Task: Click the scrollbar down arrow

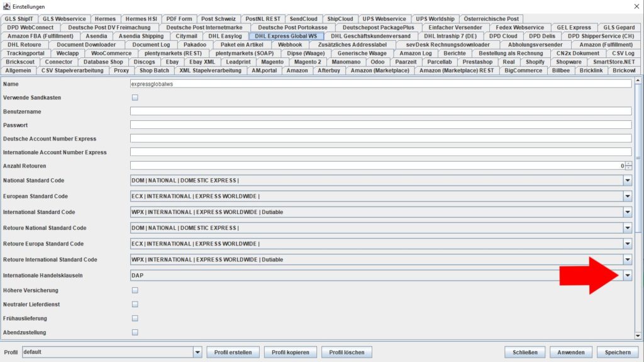Action: [638, 336]
